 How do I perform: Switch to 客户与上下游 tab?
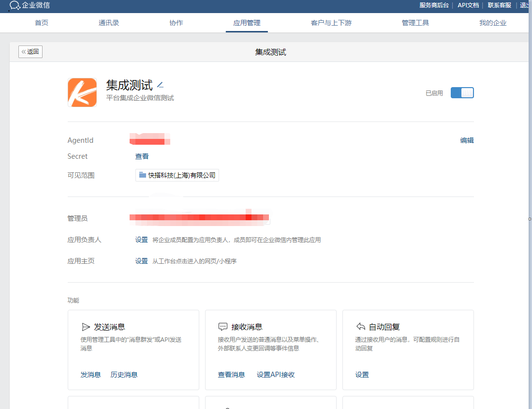[331, 23]
